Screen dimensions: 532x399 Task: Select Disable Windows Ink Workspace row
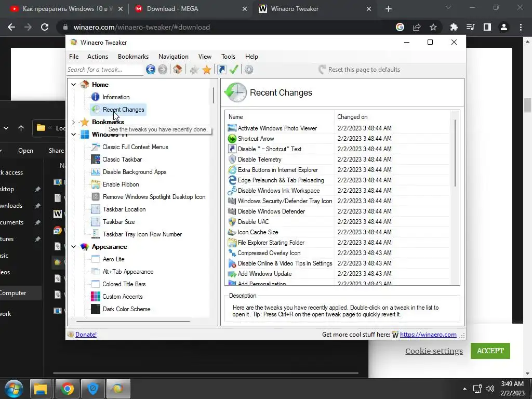337,191
